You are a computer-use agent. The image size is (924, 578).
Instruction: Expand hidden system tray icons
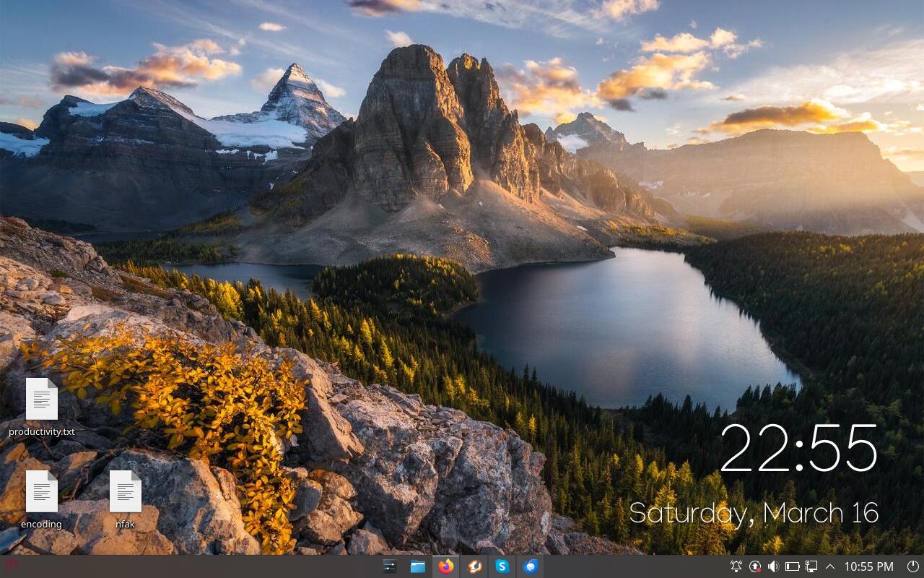(830, 566)
